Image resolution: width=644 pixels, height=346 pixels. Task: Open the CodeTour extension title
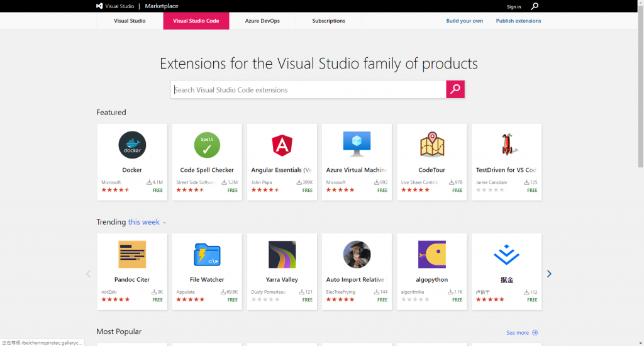tap(431, 170)
